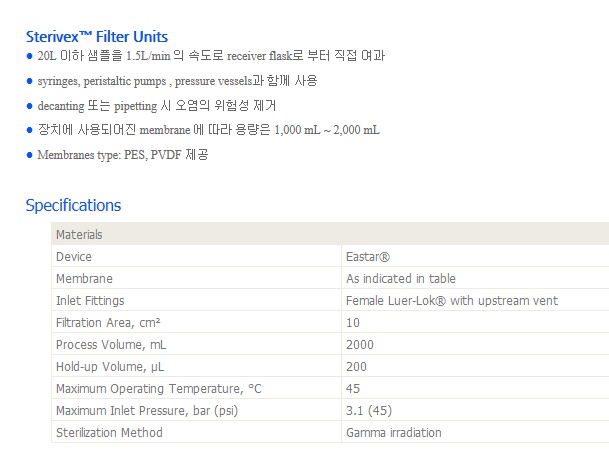Click the Sterilization Method label cell
This screenshot has height=471, width=609.
[196, 432]
